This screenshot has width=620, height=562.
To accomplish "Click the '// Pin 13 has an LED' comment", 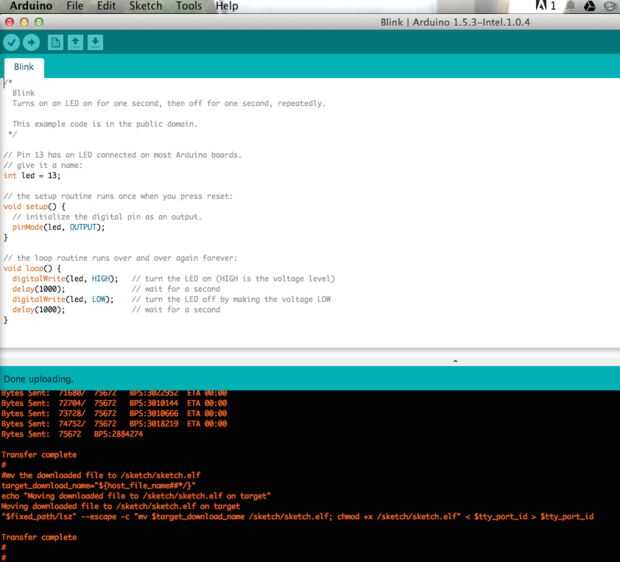I will coord(122,155).
